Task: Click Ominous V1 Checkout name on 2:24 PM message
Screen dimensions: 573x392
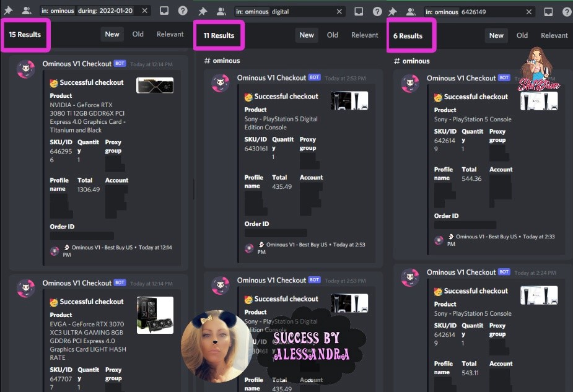Action: point(461,272)
